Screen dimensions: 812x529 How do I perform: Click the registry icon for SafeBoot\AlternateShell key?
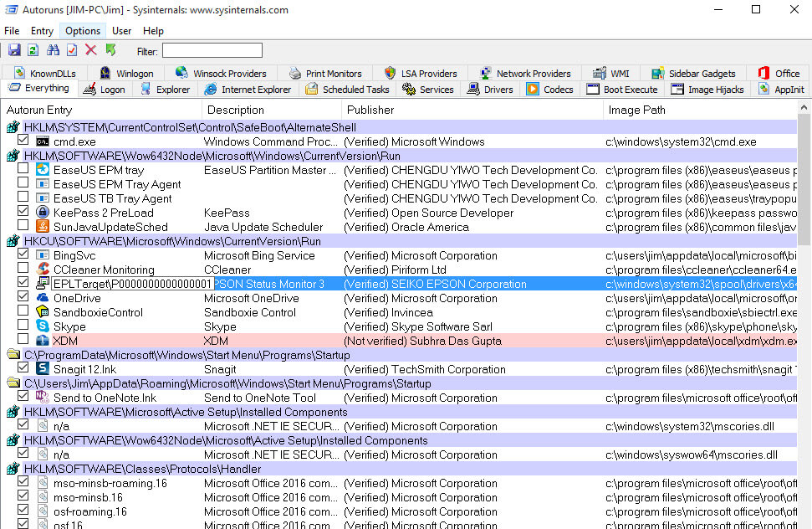click(13, 127)
